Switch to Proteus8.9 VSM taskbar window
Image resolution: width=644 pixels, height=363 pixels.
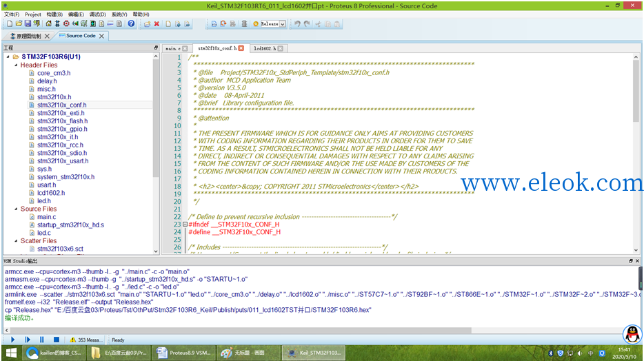click(x=185, y=353)
